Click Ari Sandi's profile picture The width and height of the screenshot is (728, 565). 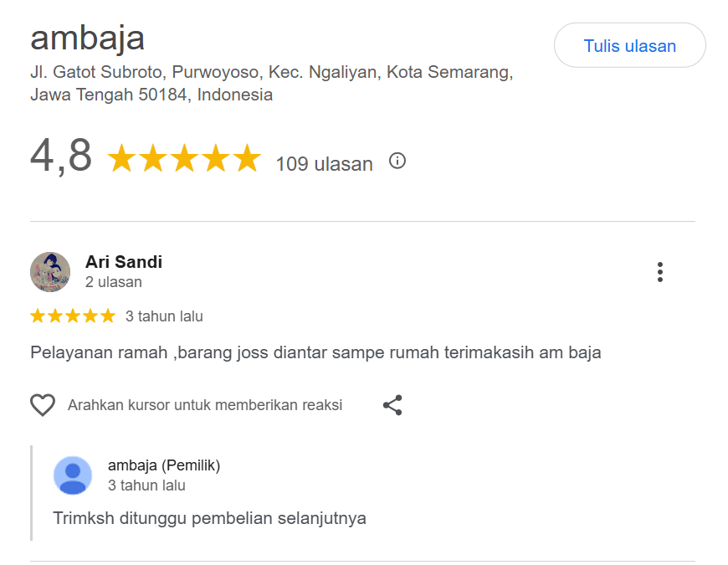[x=50, y=272]
